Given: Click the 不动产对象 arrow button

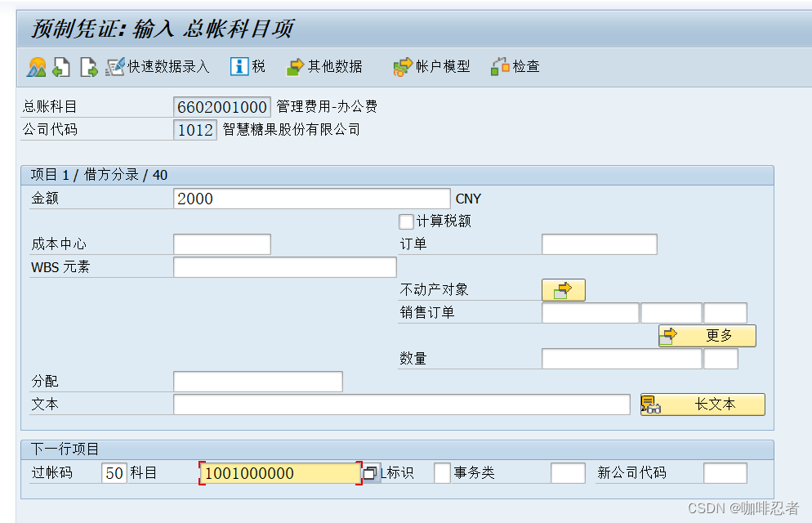Looking at the screenshot, I should [x=564, y=290].
